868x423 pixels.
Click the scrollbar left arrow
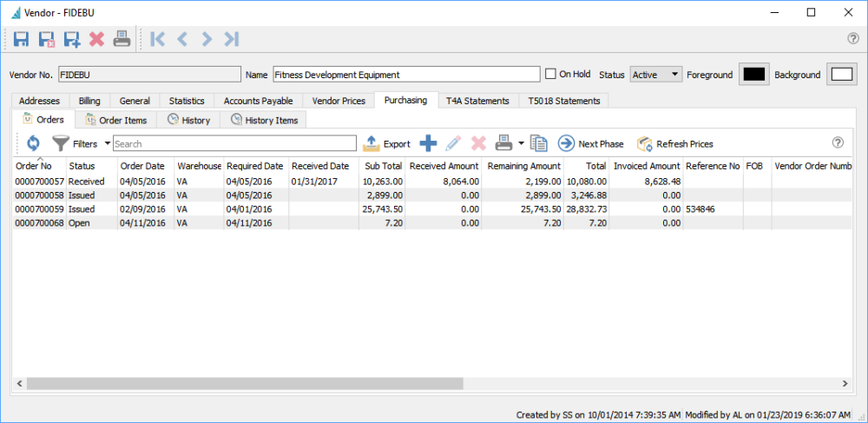point(19,383)
